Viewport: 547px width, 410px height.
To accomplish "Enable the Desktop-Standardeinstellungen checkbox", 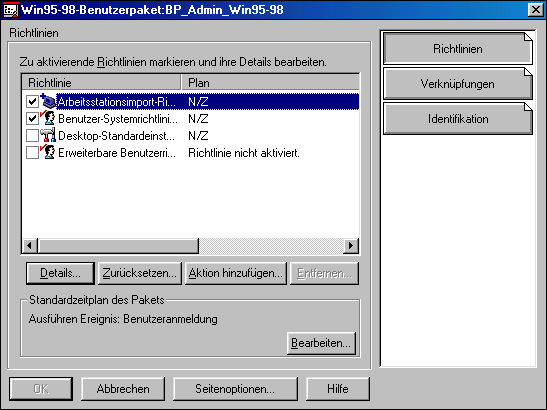I will 32,136.
